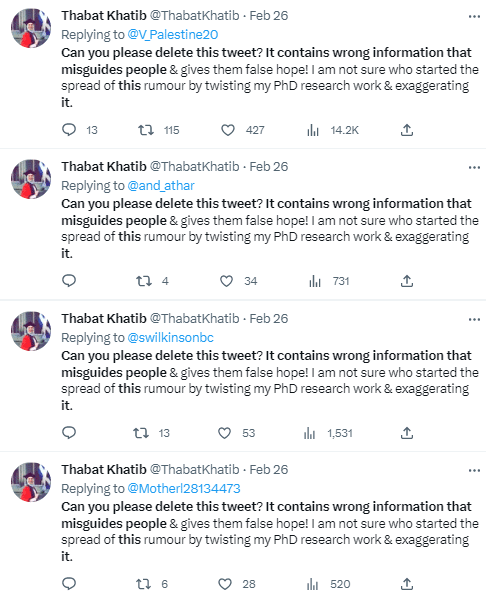Open more options on first tweet
Viewport: 486px width, 598px height.
pos(474,16)
